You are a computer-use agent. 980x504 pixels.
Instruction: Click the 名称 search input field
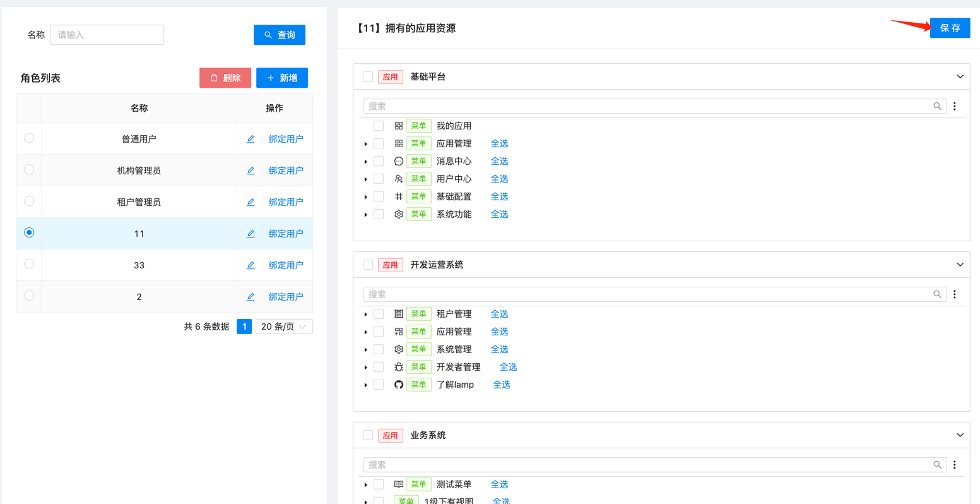point(107,35)
